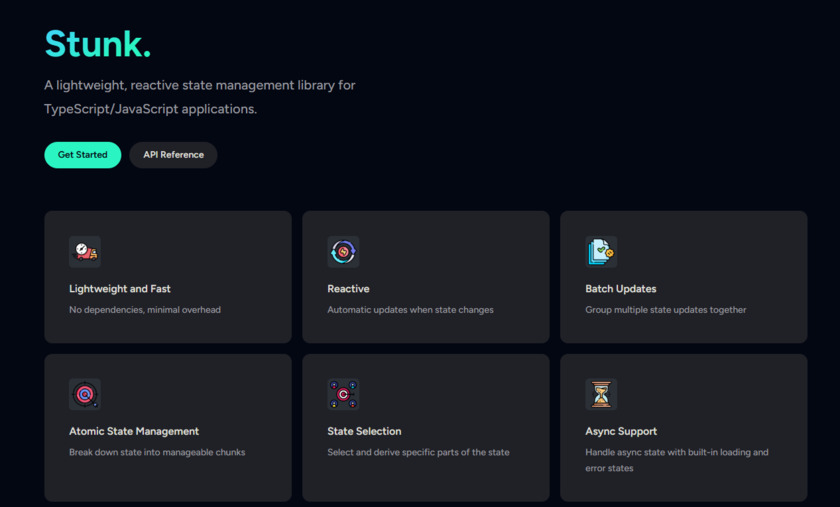Click 'No dependencies, minimal overhead' description
Screen dimensions: 840x507
[x=145, y=310]
